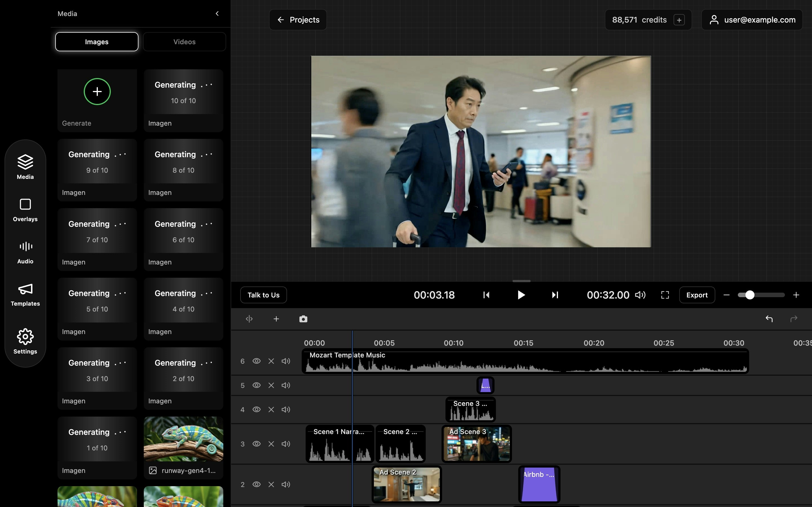
Task: Take a snapshot of the current frame
Action: [x=303, y=319]
